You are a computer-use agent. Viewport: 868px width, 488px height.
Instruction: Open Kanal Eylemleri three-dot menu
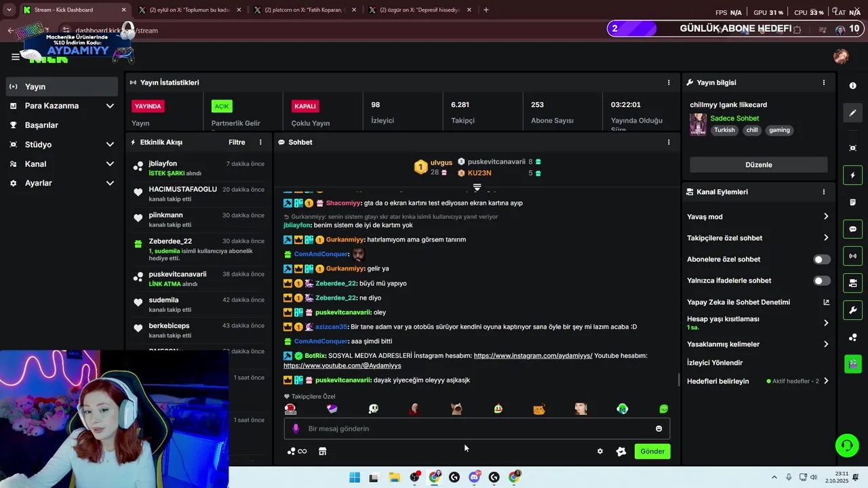click(x=824, y=192)
